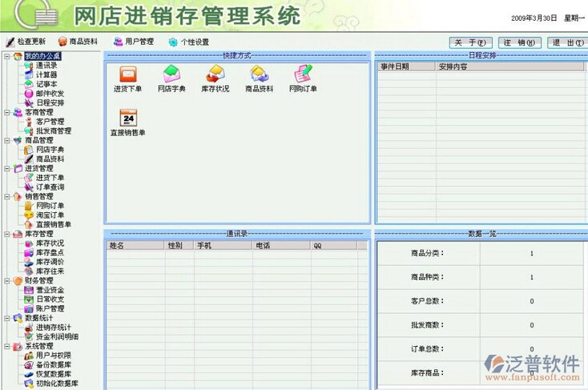The height and width of the screenshot is (390, 588).
Task: Click the 事件日期 column header
Action: tap(406, 66)
